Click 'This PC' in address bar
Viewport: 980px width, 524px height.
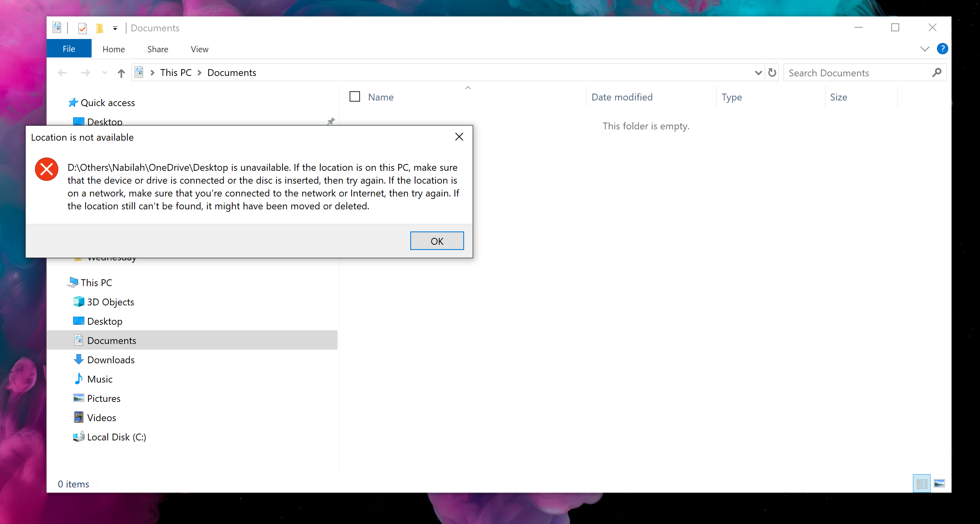click(x=176, y=73)
